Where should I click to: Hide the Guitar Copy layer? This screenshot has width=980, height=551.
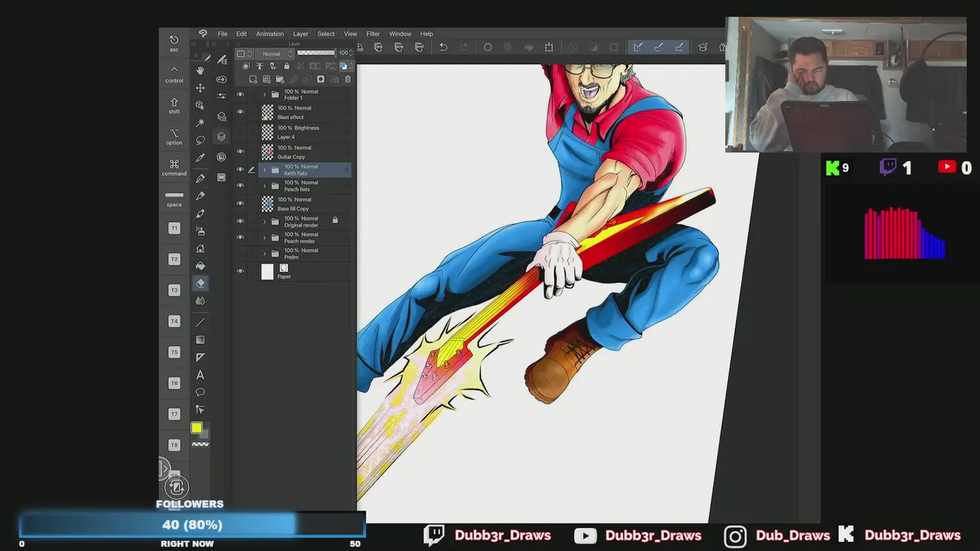(x=240, y=152)
